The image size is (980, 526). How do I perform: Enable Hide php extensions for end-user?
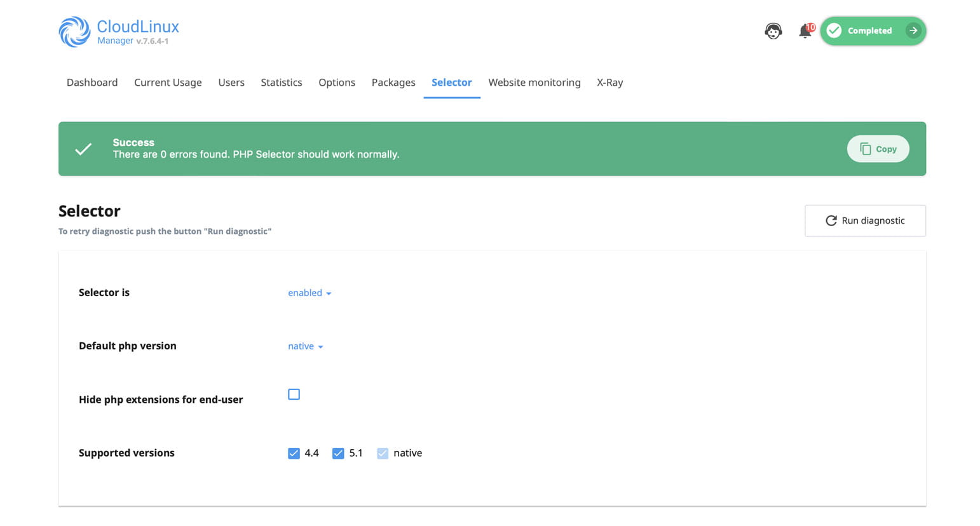(294, 394)
